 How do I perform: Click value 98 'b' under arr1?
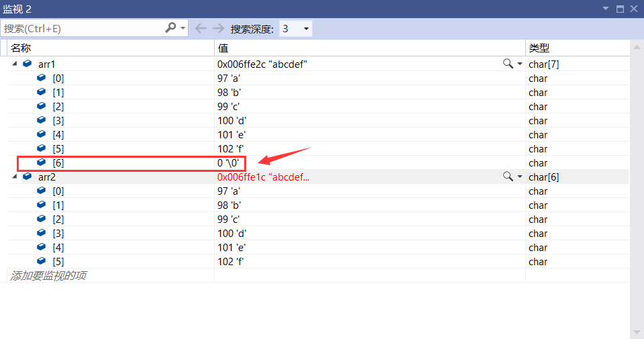click(x=229, y=93)
